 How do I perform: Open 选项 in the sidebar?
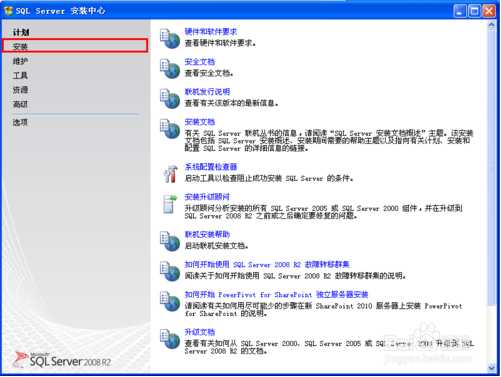click(20, 122)
